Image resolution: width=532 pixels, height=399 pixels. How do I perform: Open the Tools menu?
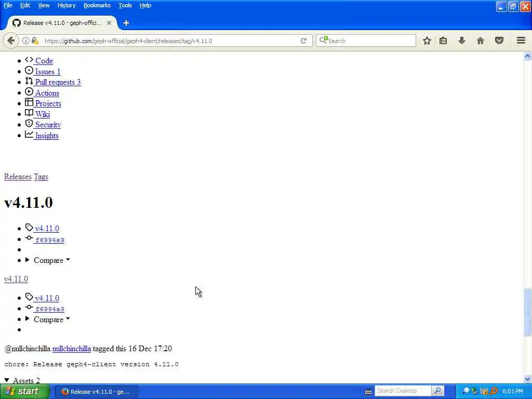(125, 5)
